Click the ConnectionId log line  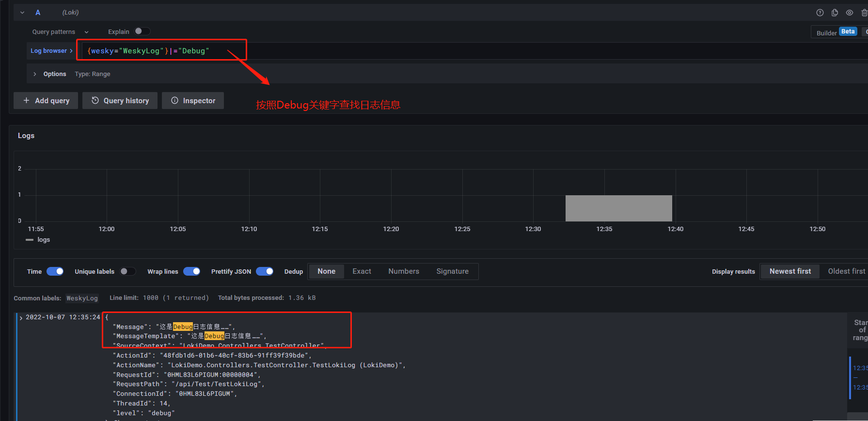[x=175, y=394]
